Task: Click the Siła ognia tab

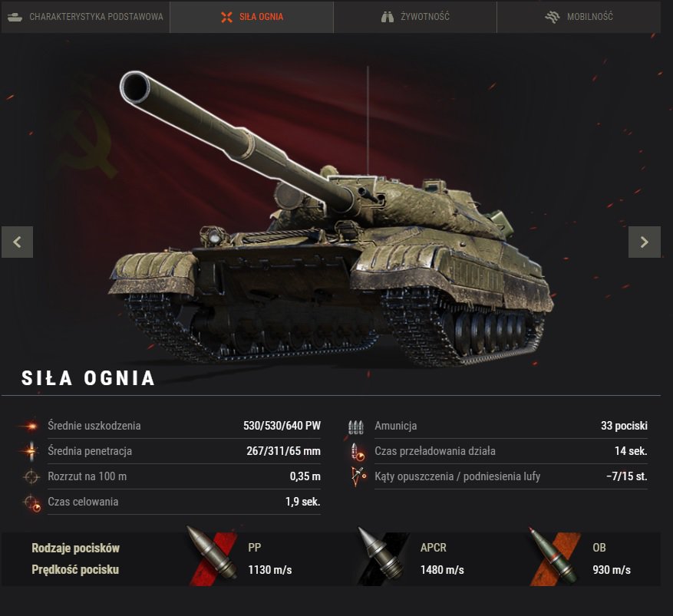Action: pyautogui.click(x=252, y=17)
